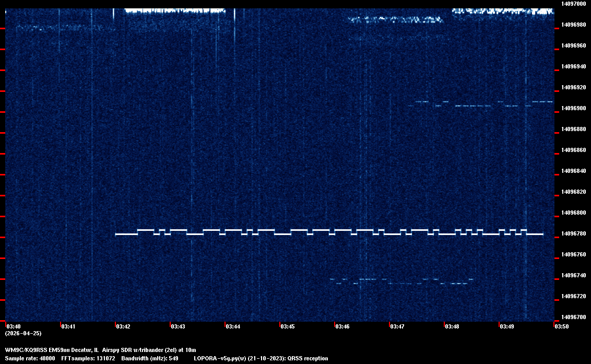Click the Bandwidth (mHz): 549 text
This screenshot has height=364, width=591.
(x=150, y=358)
